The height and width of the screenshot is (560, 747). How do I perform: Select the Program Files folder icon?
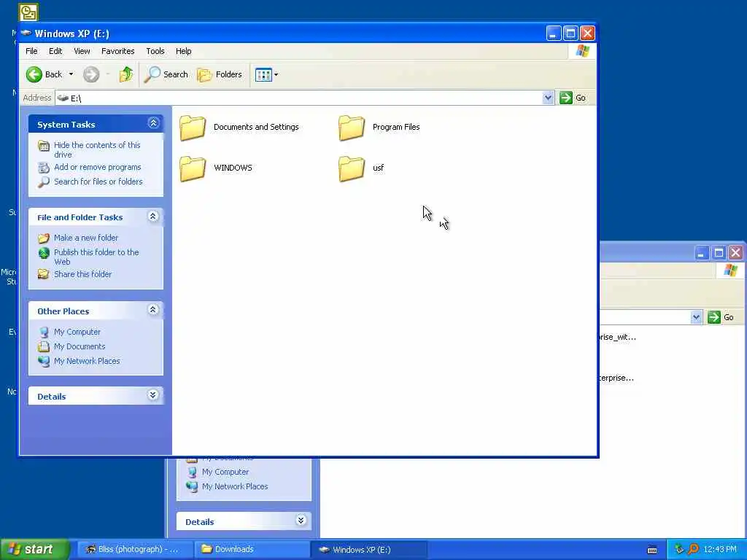352,128
